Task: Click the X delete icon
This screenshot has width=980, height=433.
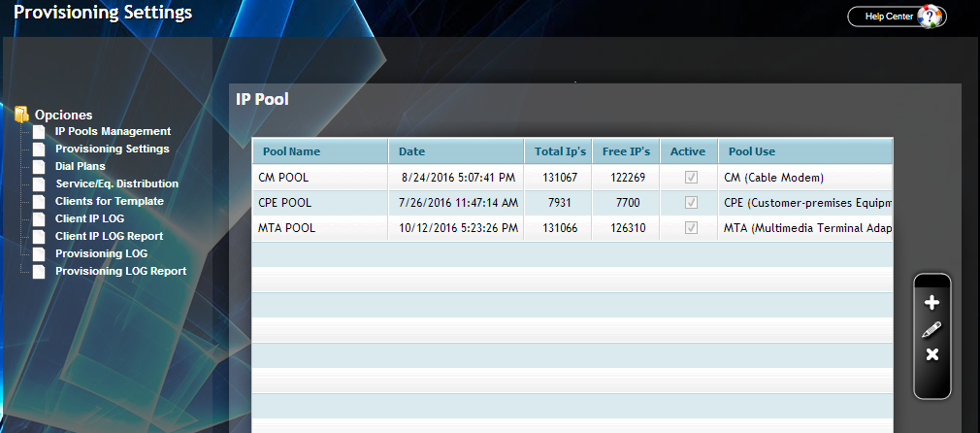Action: [x=932, y=354]
